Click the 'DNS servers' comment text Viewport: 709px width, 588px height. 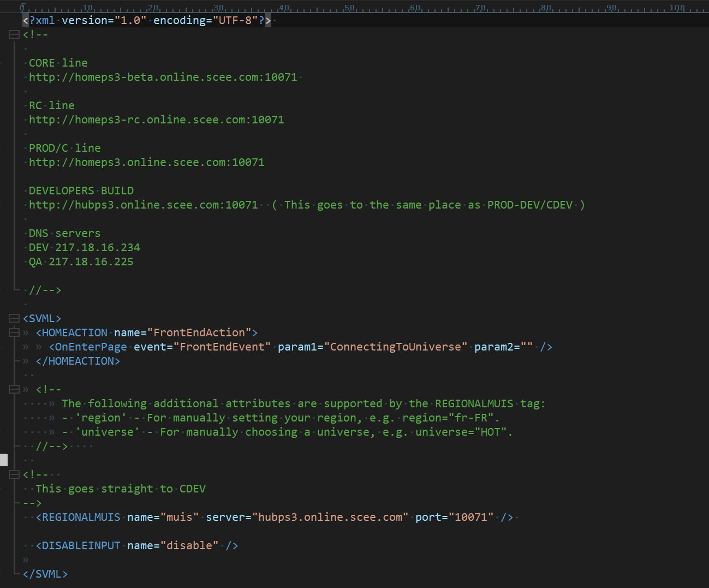coord(65,233)
